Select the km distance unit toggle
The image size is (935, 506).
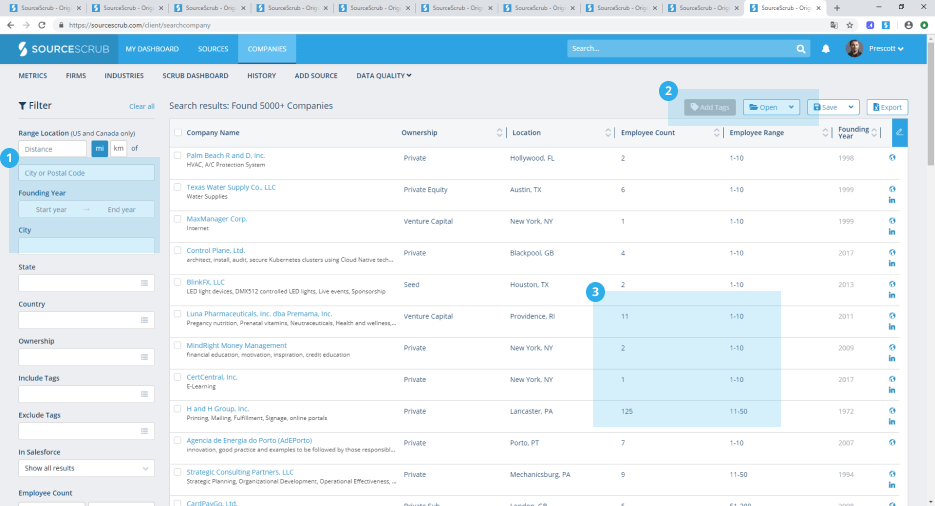tap(119, 148)
